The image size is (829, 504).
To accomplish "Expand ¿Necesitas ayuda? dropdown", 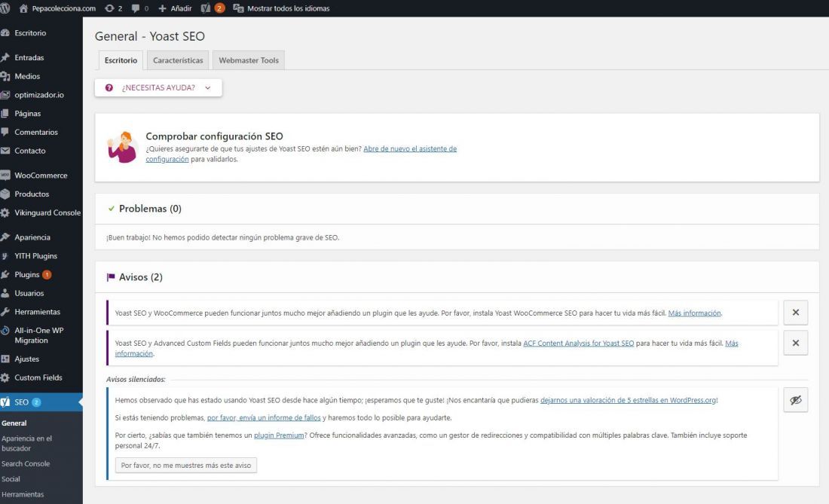I will (x=158, y=87).
